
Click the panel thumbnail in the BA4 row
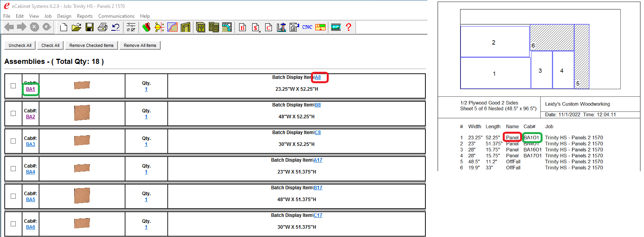(x=82, y=168)
